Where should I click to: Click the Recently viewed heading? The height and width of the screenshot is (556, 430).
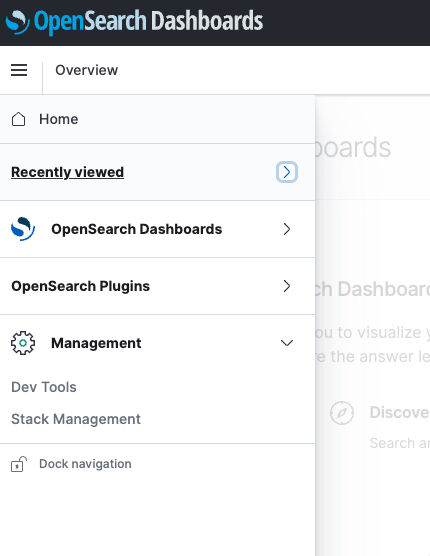click(x=67, y=172)
